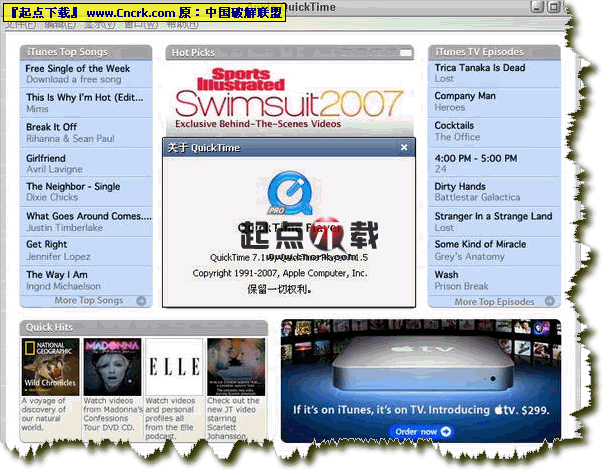Click the iTunes Top Songs header
Image resolution: width=603 pixels, height=471 pixels.
[x=86, y=52]
